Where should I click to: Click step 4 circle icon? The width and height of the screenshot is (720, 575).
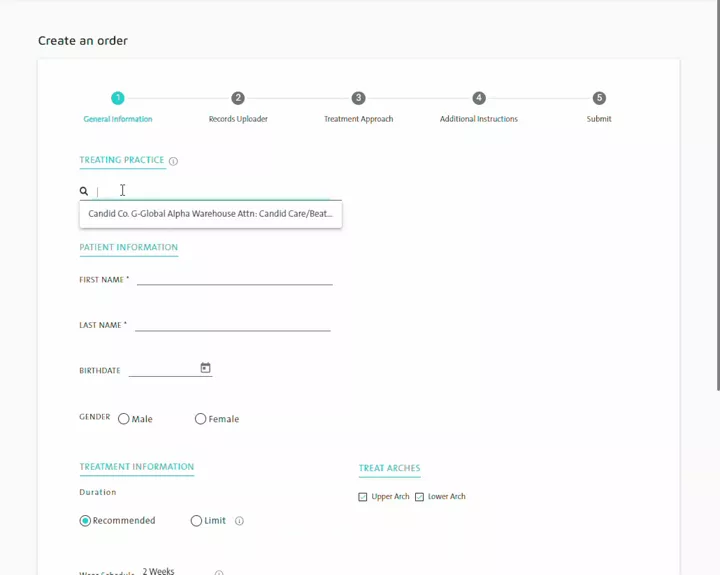pyautogui.click(x=479, y=98)
